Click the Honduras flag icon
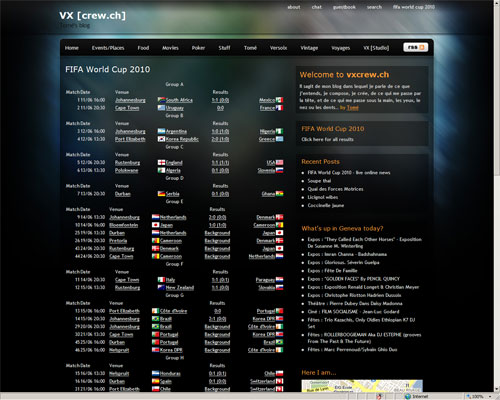 coord(156,373)
